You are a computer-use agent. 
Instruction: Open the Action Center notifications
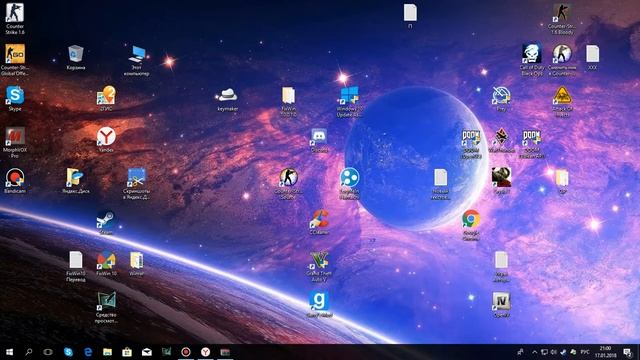point(627,352)
